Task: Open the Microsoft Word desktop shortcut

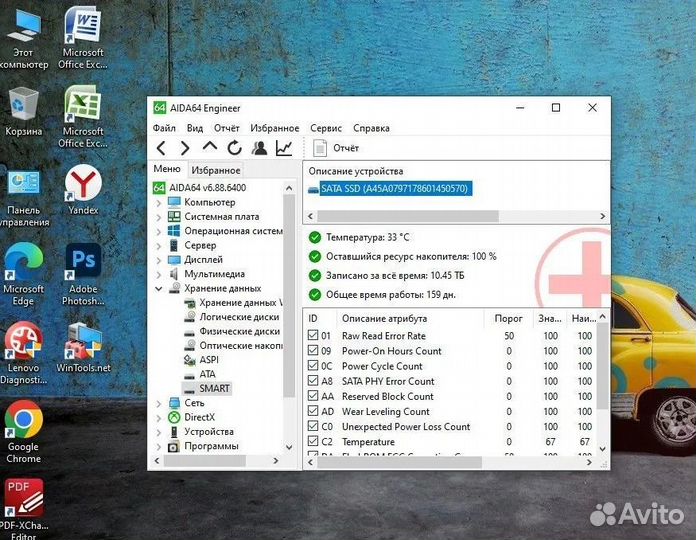Action: pyautogui.click(x=83, y=39)
